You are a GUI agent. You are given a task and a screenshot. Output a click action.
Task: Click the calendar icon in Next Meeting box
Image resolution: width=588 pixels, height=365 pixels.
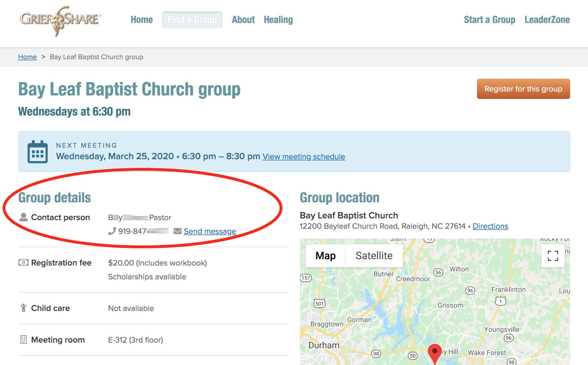37,151
